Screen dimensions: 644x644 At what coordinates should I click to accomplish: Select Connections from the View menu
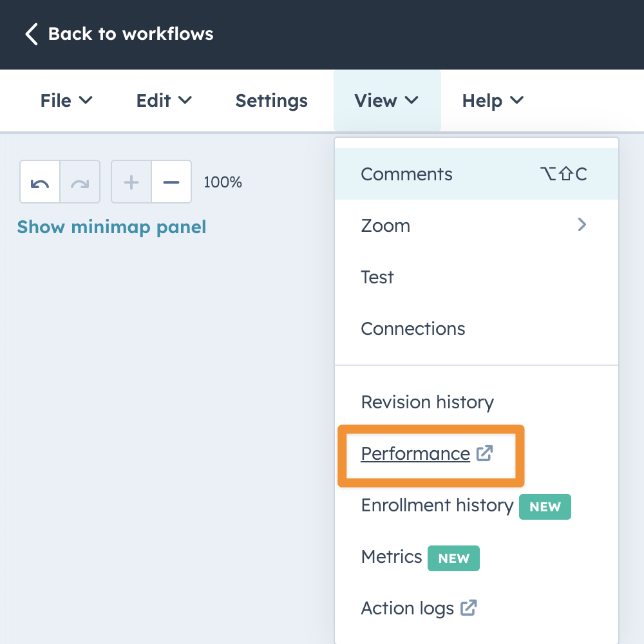pyautogui.click(x=413, y=328)
